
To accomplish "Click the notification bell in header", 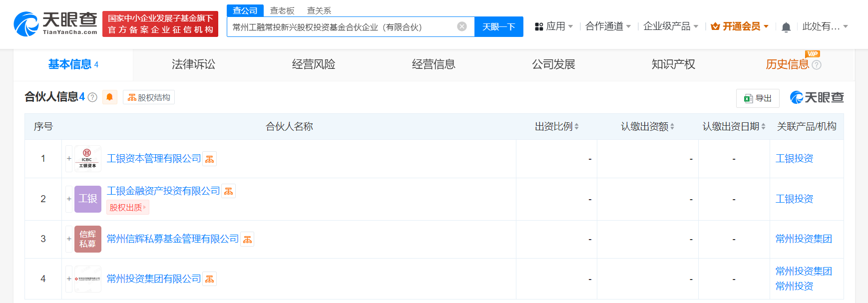I will coord(786,27).
